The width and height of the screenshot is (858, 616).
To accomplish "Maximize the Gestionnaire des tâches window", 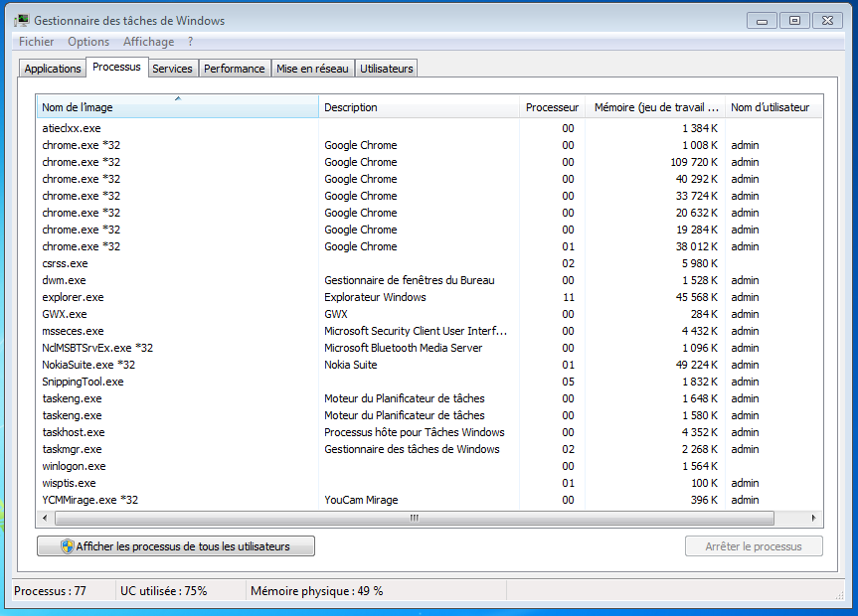I will (x=794, y=21).
